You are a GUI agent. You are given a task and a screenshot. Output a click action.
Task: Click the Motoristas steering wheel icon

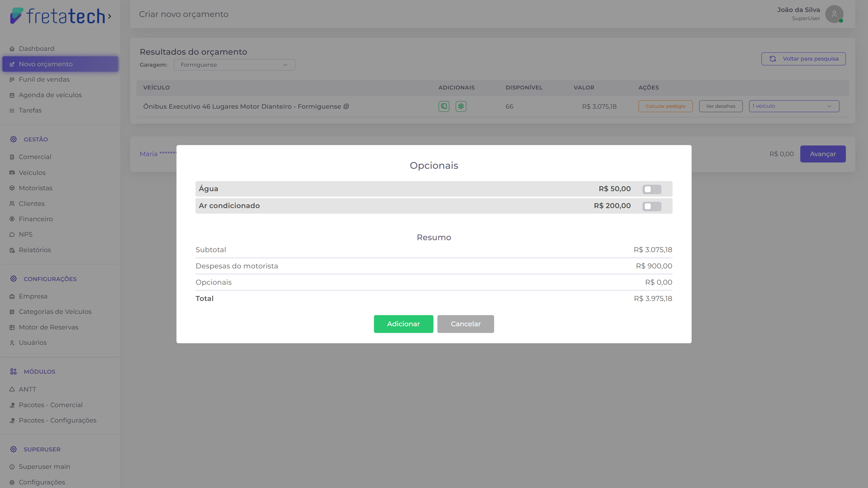[12, 188]
